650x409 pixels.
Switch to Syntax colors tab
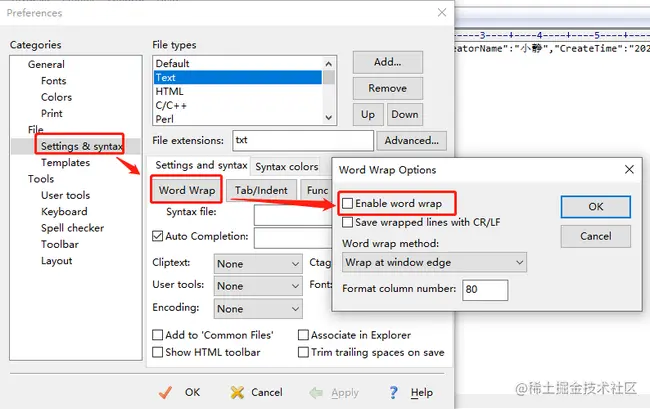pos(286,167)
